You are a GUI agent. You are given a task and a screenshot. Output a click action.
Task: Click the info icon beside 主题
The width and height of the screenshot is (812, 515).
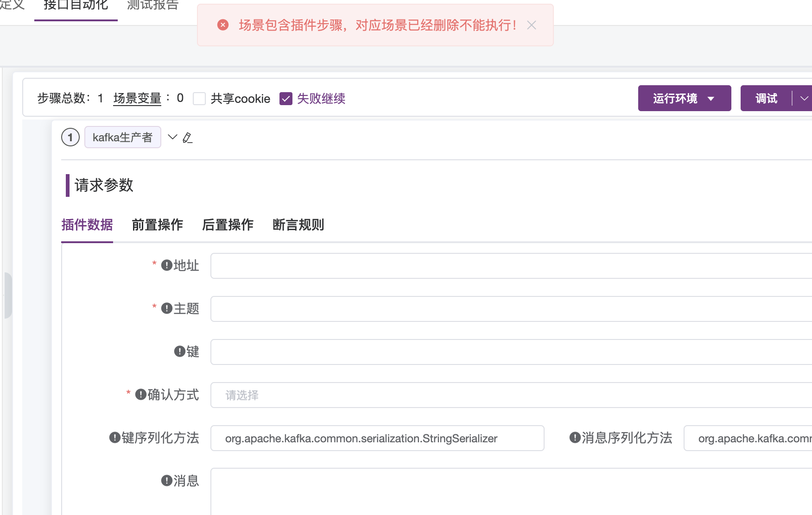tap(167, 308)
